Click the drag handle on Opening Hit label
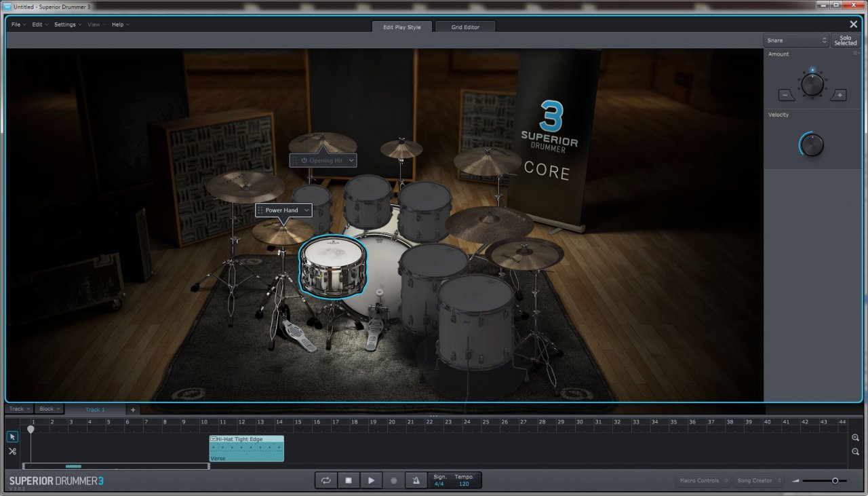Image resolution: width=868 pixels, height=496 pixels. coord(295,161)
